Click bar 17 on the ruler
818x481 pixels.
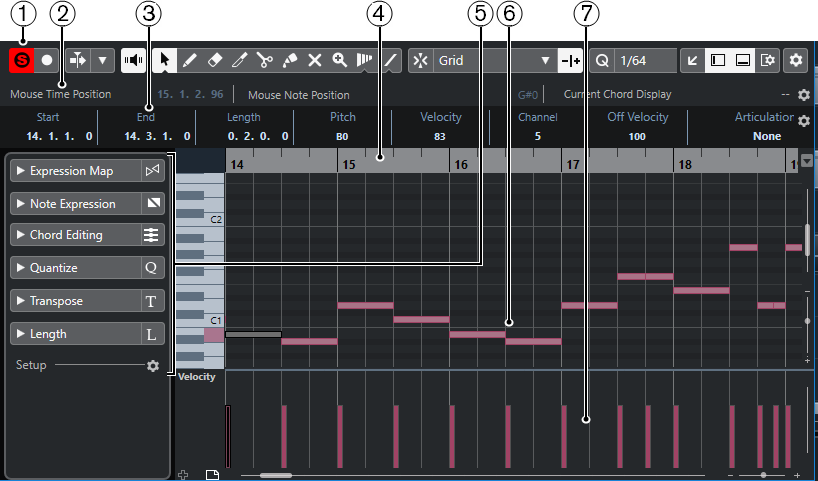pyautogui.click(x=573, y=164)
